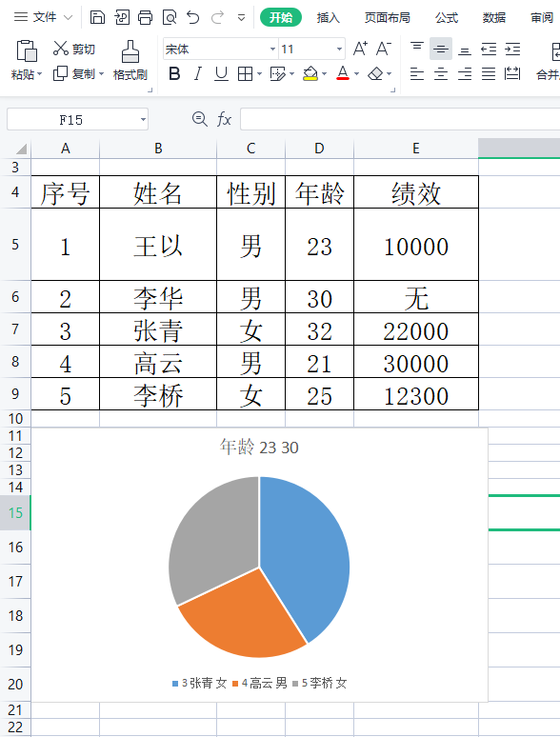Image resolution: width=560 pixels, height=737 pixels.
Task: Select column B header
Action: tap(158, 149)
